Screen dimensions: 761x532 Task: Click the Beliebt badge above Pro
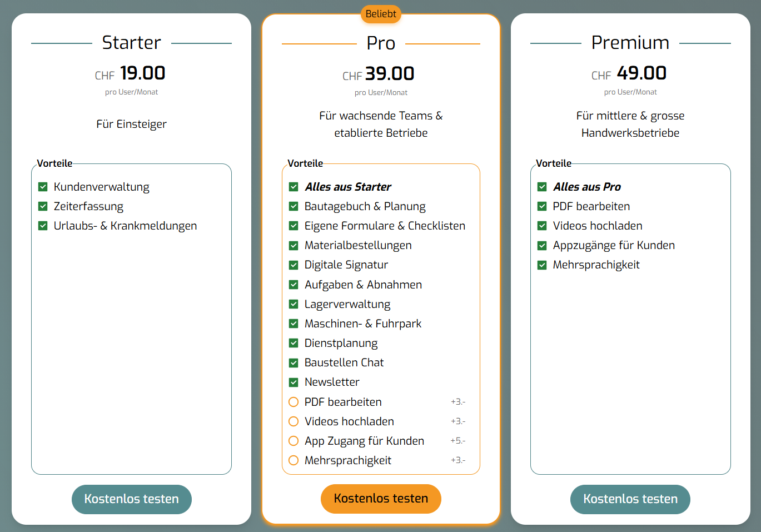pyautogui.click(x=381, y=14)
